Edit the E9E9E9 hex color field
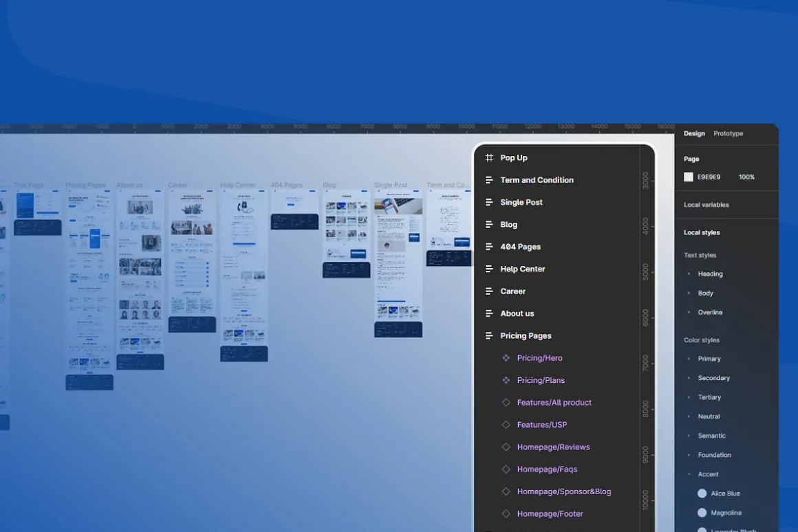Image resolution: width=798 pixels, height=532 pixels. (709, 177)
